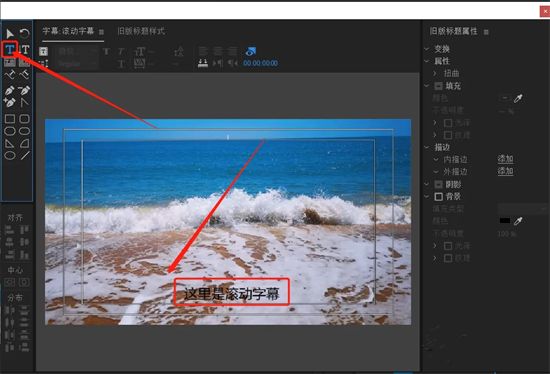
Task: Select the Line tool
Action: (24, 155)
